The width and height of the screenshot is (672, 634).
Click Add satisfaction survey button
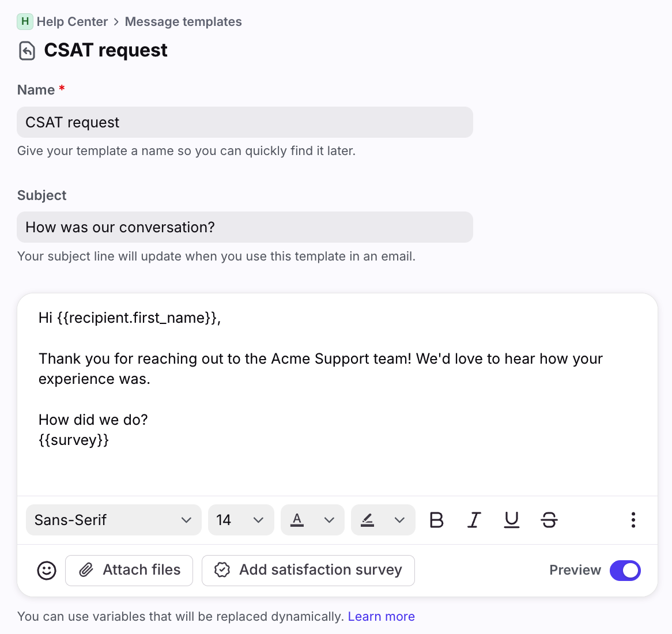[x=308, y=571]
